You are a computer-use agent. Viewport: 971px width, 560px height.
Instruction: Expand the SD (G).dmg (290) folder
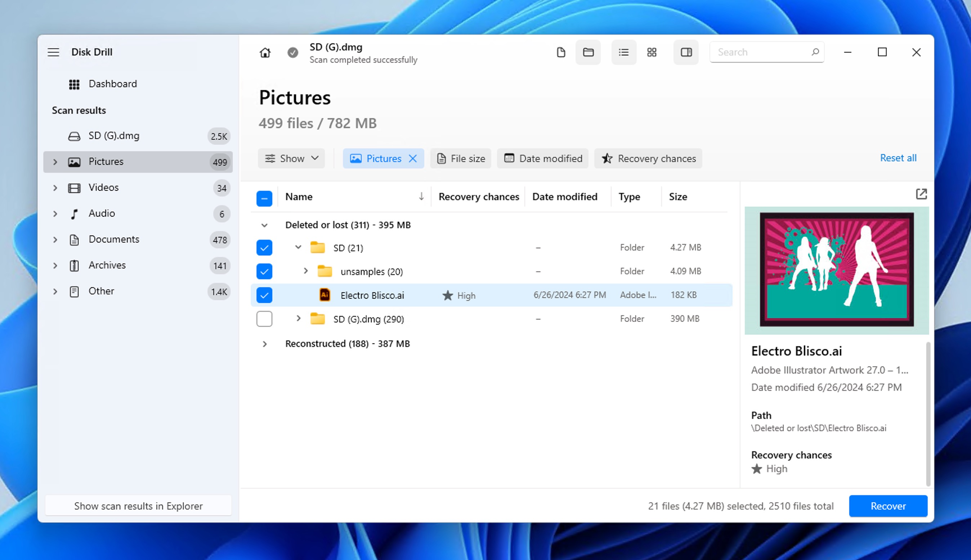pyautogui.click(x=298, y=319)
